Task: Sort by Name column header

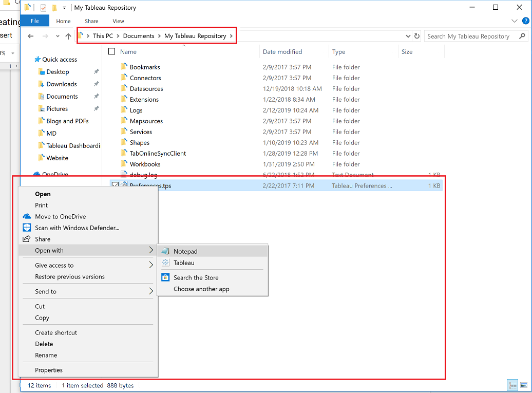Action: (128, 51)
